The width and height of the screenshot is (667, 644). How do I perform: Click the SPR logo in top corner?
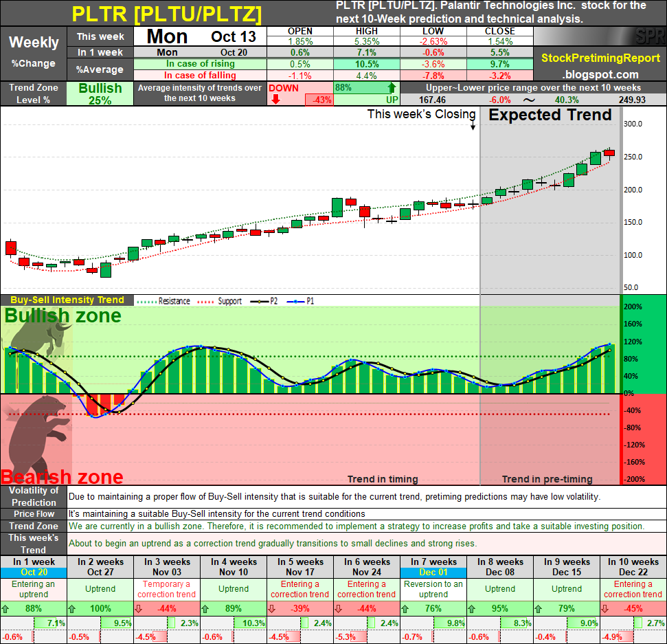(651, 36)
